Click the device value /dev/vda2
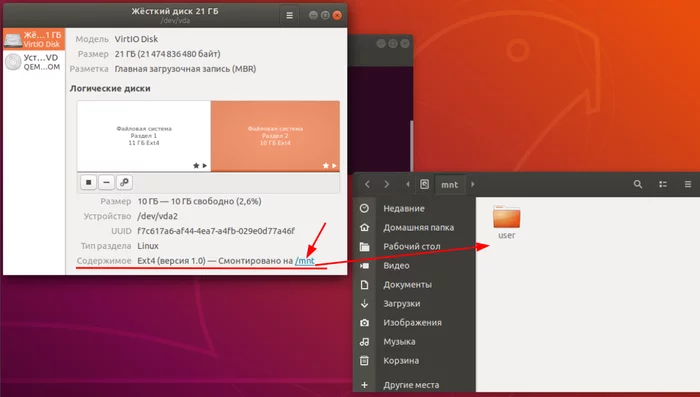 [158, 216]
